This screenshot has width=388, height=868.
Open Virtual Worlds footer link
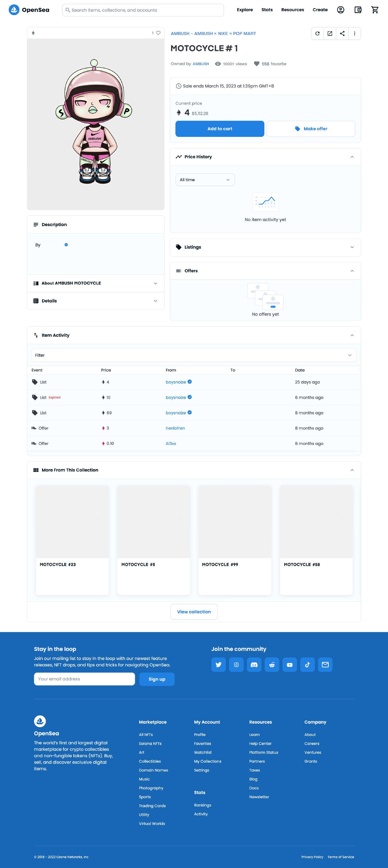coord(152,823)
